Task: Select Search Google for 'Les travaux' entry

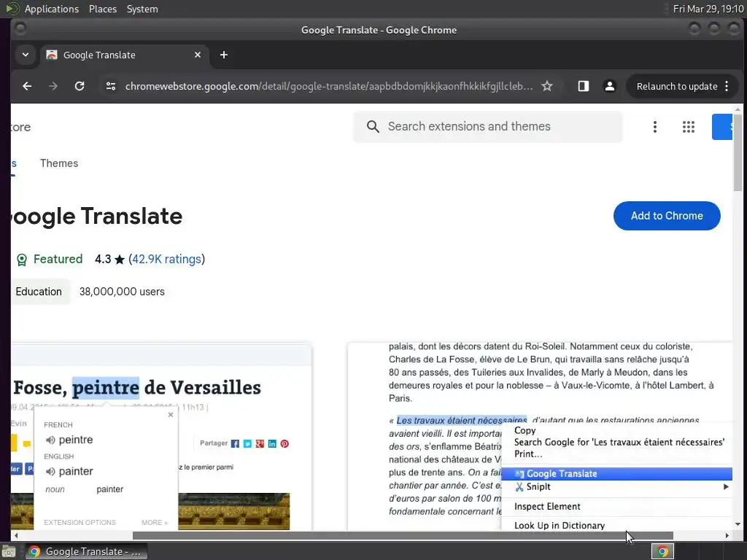Action: click(x=619, y=442)
